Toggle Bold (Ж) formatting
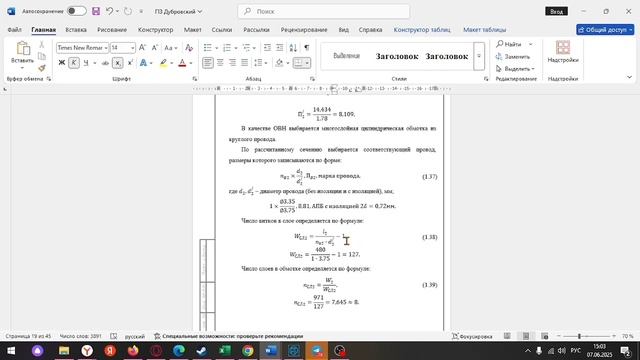Image resolution: width=640 pixels, height=360 pixels. point(62,63)
